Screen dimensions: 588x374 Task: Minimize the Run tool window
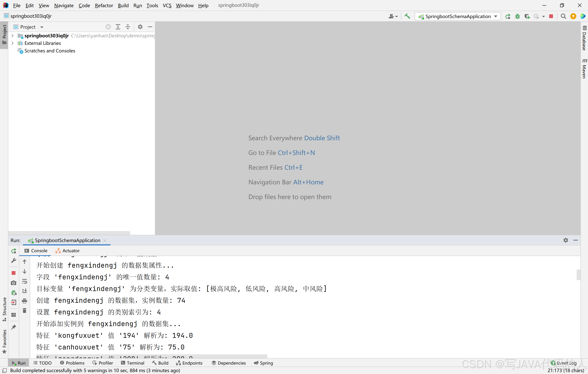coord(576,240)
